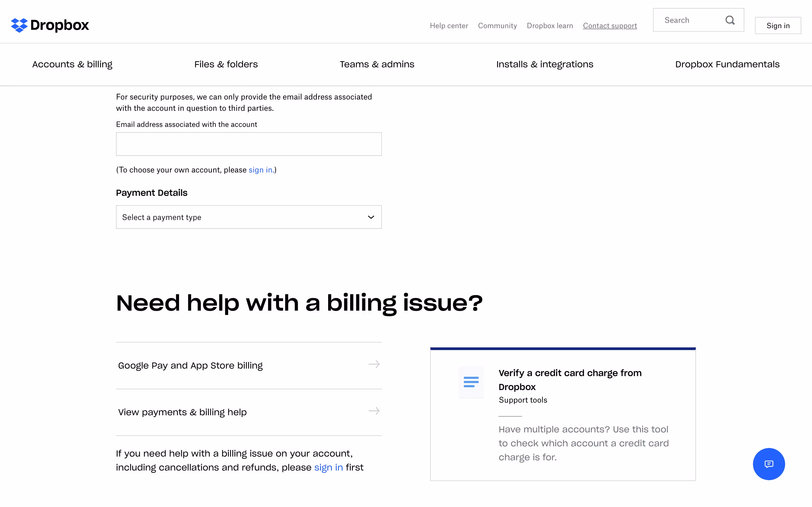The width and height of the screenshot is (812, 507).
Task: Go to Help center link
Action: pos(449,26)
